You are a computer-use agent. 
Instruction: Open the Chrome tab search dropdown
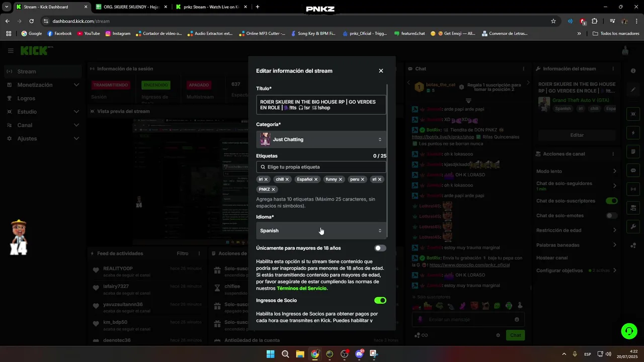click(6, 7)
